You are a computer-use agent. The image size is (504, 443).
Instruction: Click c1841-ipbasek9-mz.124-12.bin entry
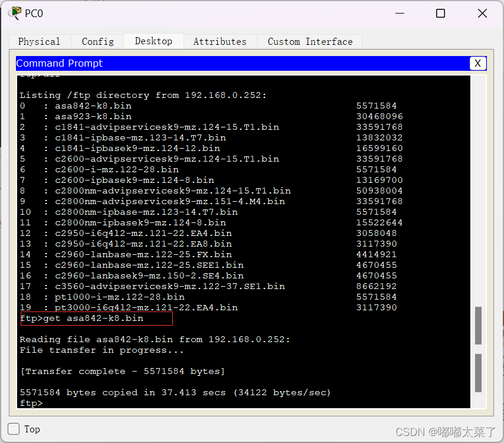point(138,148)
